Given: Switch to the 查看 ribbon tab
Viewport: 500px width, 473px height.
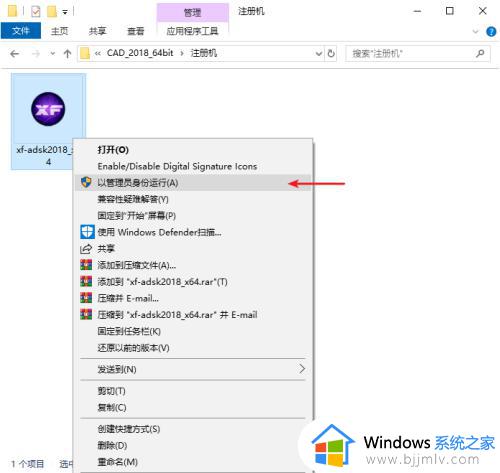Looking at the screenshot, I should pyautogui.click(x=136, y=31).
